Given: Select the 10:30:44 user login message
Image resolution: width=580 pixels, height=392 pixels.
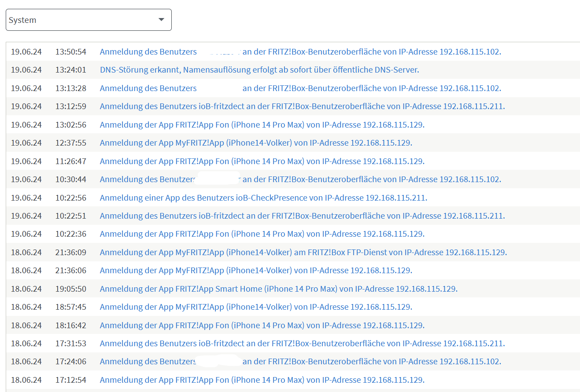Looking at the screenshot, I should [x=300, y=180].
